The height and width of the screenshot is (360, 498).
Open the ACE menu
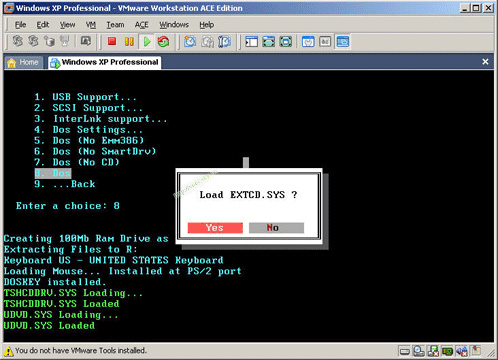pos(142,25)
